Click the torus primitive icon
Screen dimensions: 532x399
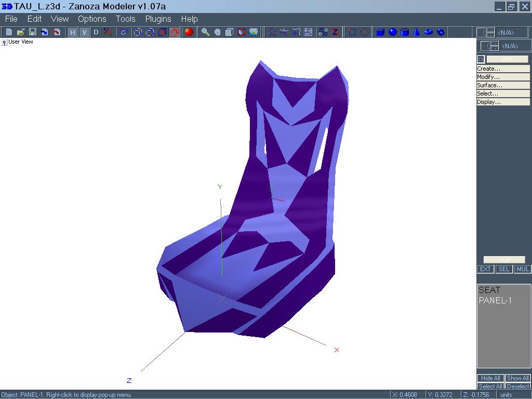[x=429, y=32]
